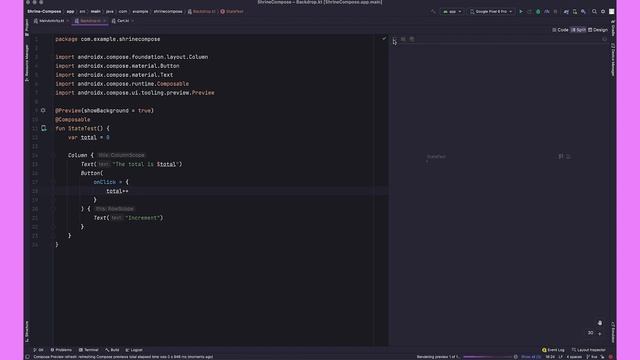Screen dimensions: 640x360
Task: Close the MainActivity.kt tab
Action: click(68, 21)
